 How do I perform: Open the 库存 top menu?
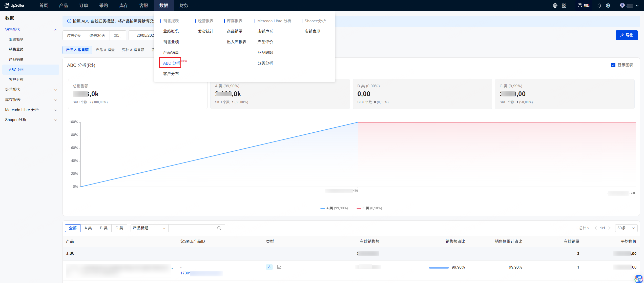(124, 6)
